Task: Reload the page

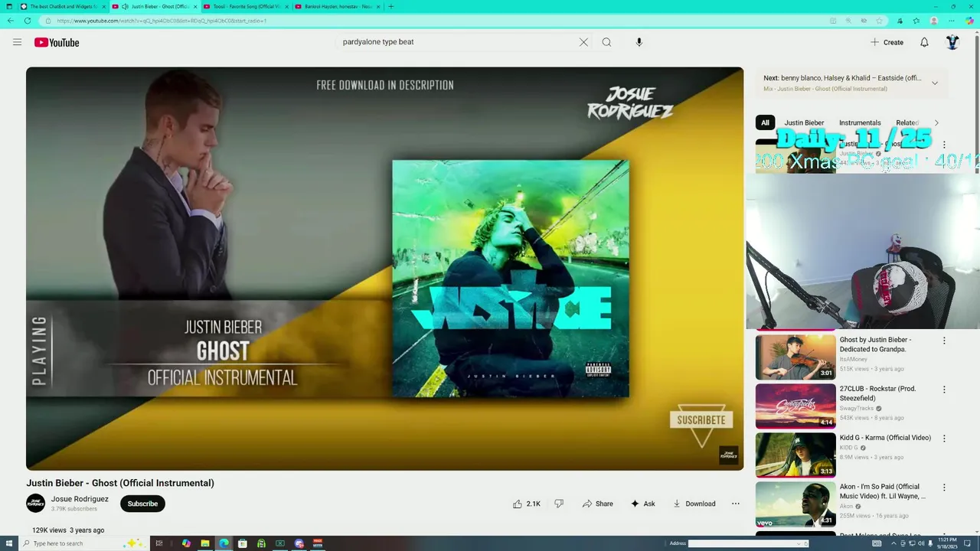Action: coord(28,21)
